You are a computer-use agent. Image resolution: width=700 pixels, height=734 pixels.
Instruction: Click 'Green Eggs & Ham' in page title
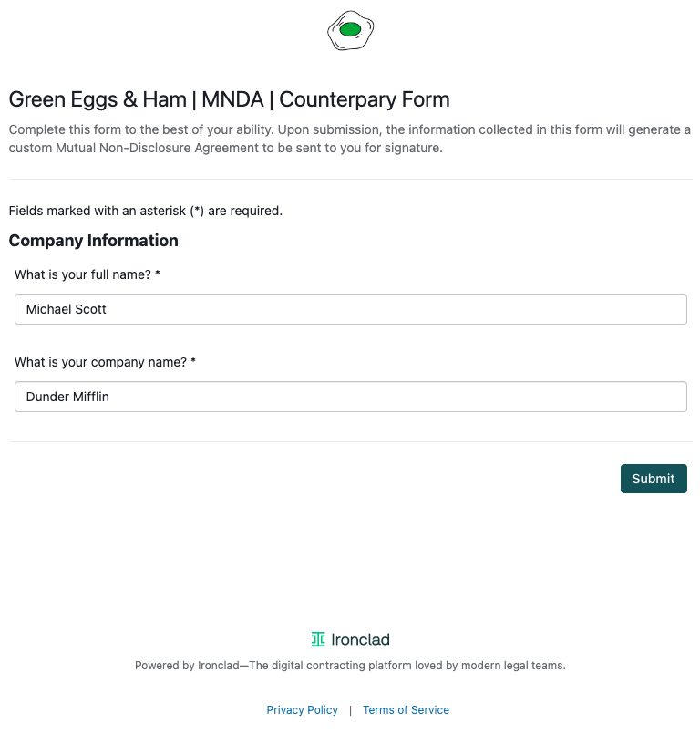coord(98,99)
